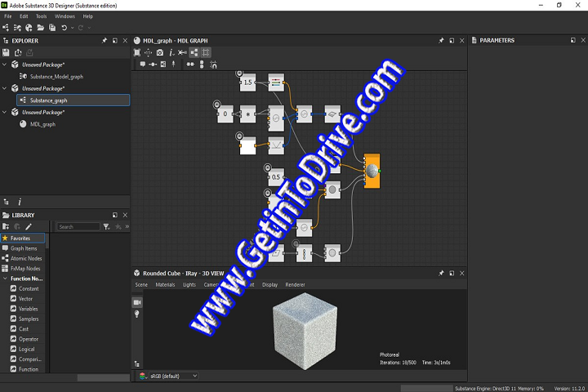
Task: Select Graph Items in Library
Action: [x=23, y=248]
